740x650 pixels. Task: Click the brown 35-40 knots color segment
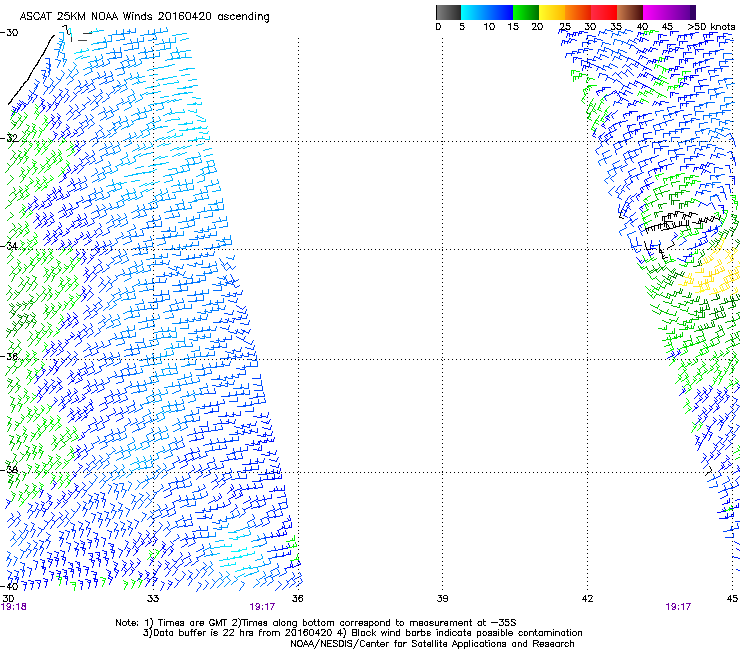click(x=630, y=12)
